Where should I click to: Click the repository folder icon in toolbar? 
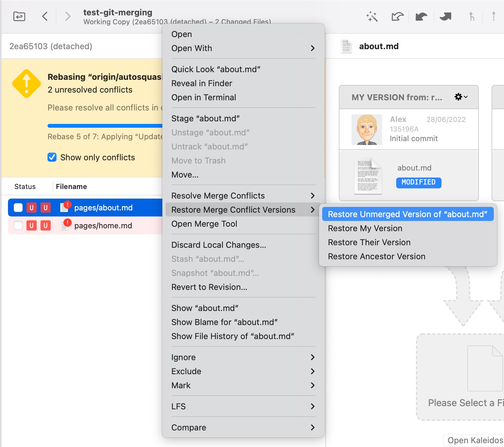click(19, 16)
